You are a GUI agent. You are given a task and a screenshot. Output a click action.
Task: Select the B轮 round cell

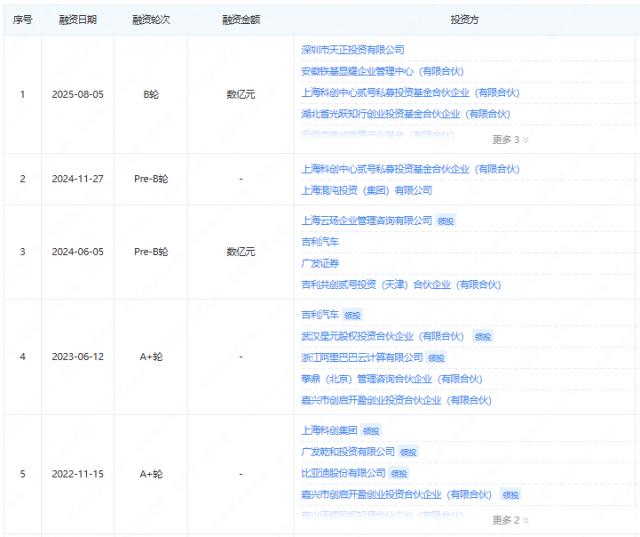pos(151,94)
